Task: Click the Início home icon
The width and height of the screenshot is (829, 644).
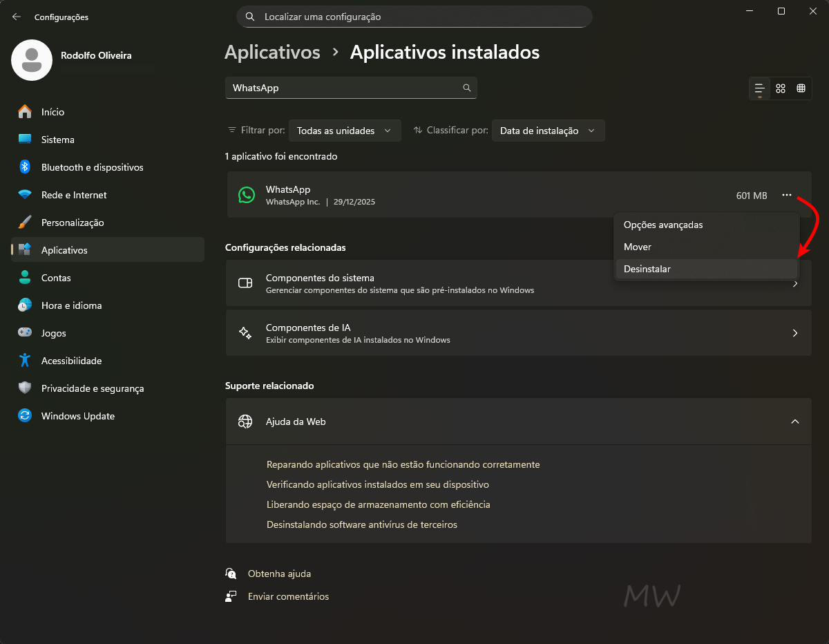Action: [25, 111]
